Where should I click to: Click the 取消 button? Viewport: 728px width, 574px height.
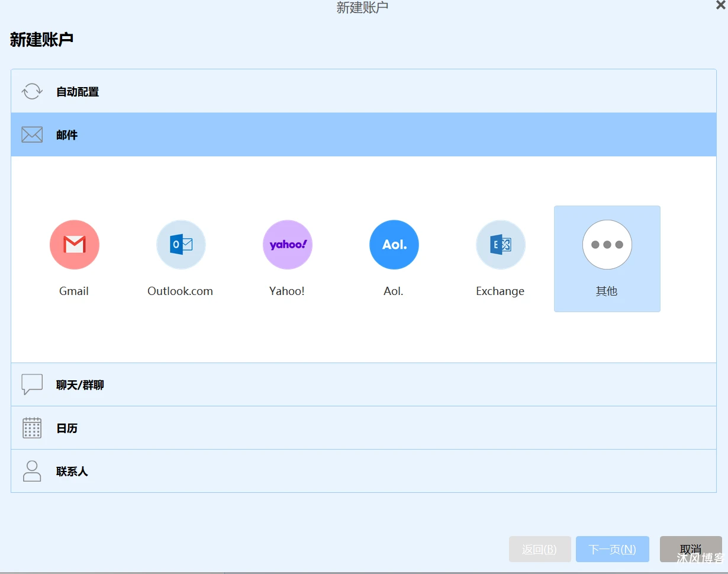[x=691, y=549]
